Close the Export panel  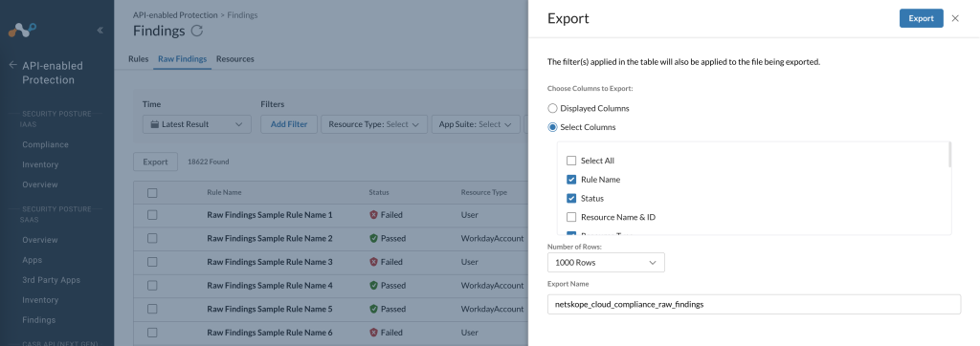(x=955, y=18)
